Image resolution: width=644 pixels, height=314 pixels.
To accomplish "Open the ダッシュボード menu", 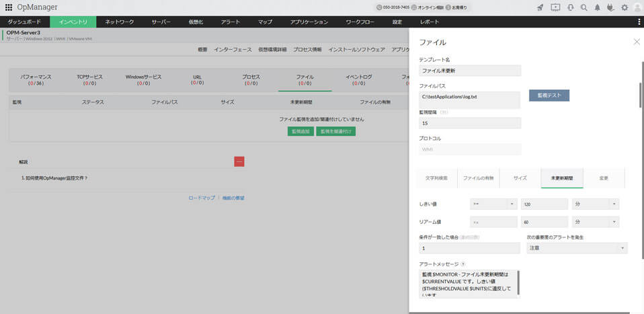I will click(x=24, y=22).
